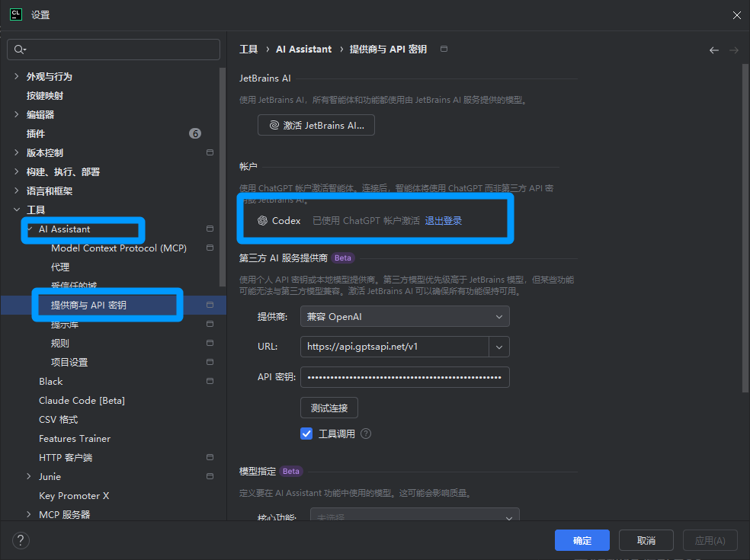Viewport: 750px width, 560px height.
Task: Select AI Assistant in settings tree
Action: (x=65, y=229)
